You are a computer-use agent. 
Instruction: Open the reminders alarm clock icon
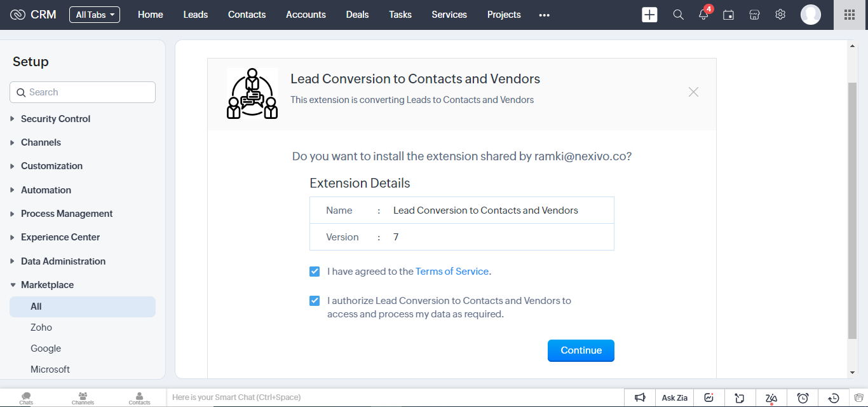[803, 398]
